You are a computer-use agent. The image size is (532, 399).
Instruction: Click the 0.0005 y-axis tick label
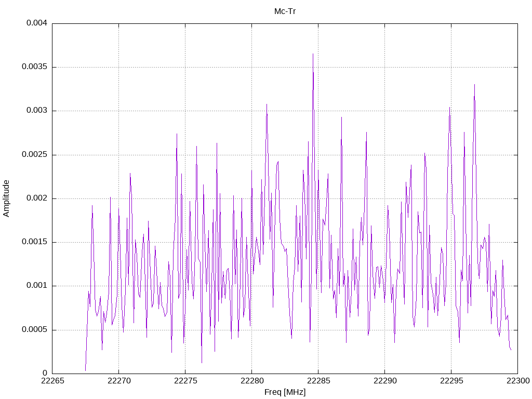[x=34, y=330]
